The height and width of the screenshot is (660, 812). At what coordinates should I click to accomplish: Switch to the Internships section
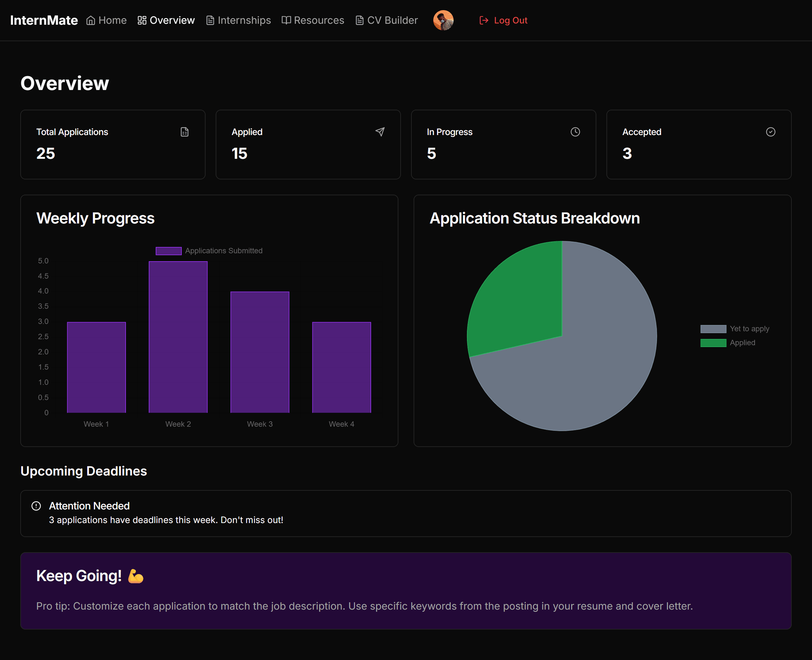pos(244,20)
